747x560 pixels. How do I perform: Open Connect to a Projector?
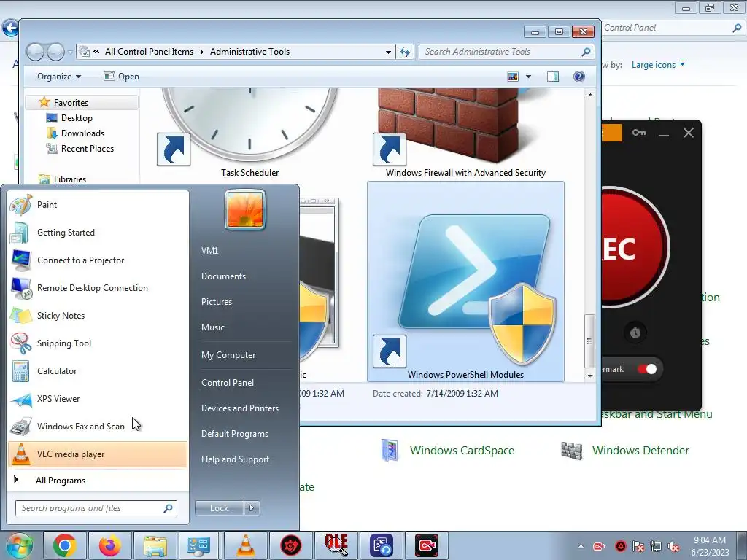point(98,260)
